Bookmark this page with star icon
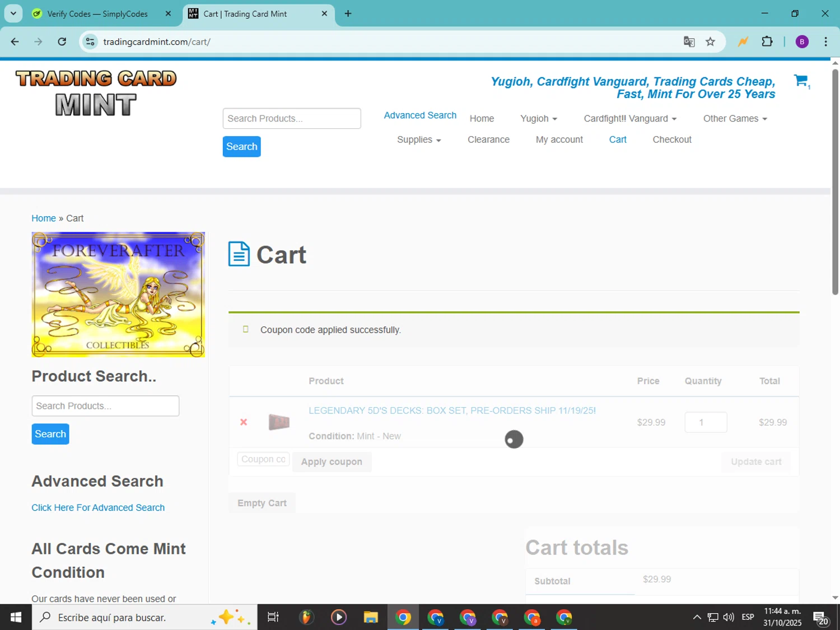 pos(710,41)
